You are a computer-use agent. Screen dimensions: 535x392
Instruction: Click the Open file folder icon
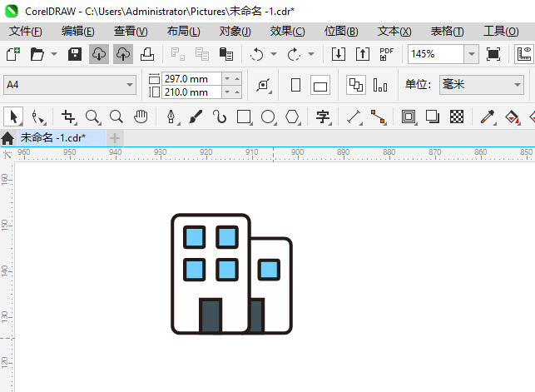37,54
